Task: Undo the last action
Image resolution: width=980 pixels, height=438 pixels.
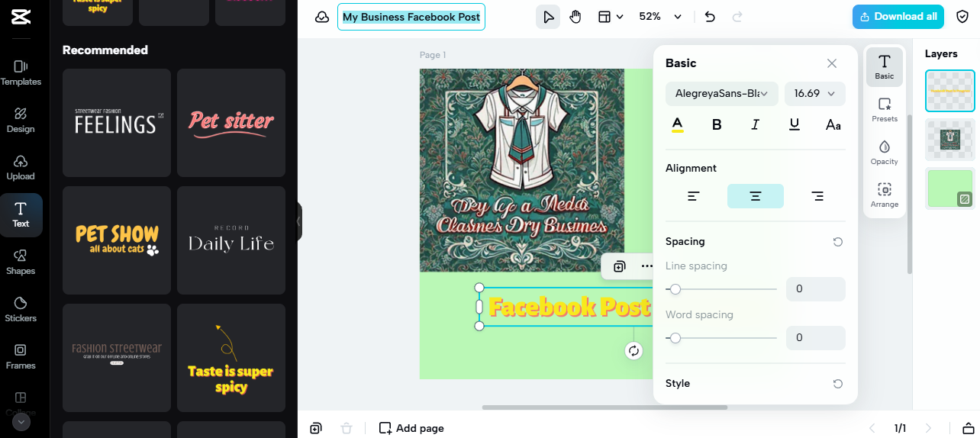Action: pos(710,17)
